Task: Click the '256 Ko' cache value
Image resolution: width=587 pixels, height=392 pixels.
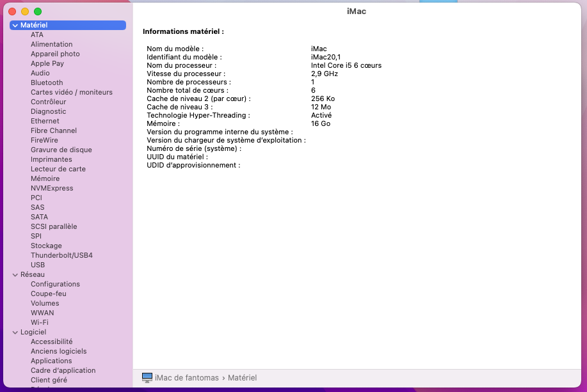Action: click(323, 98)
